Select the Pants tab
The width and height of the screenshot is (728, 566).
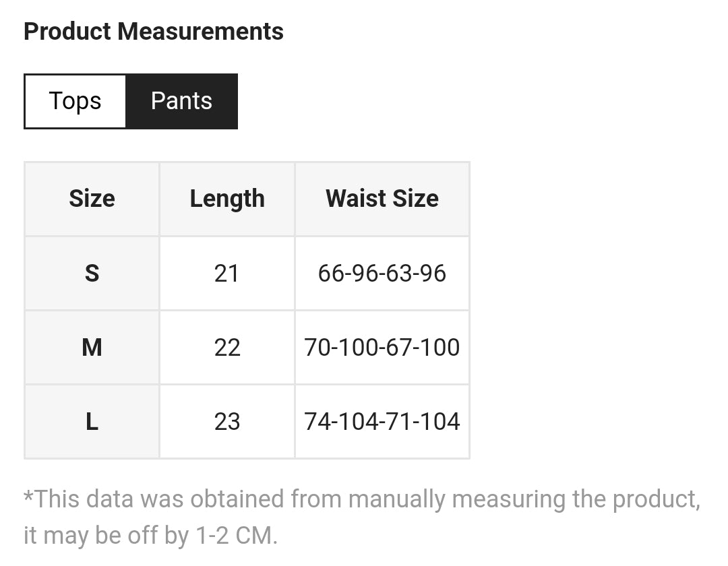click(181, 101)
